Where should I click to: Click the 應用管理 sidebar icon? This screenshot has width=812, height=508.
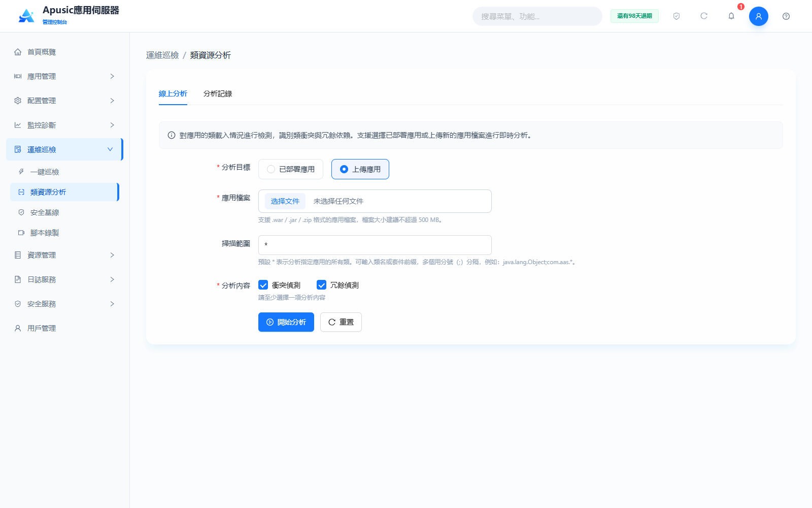click(x=18, y=76)
